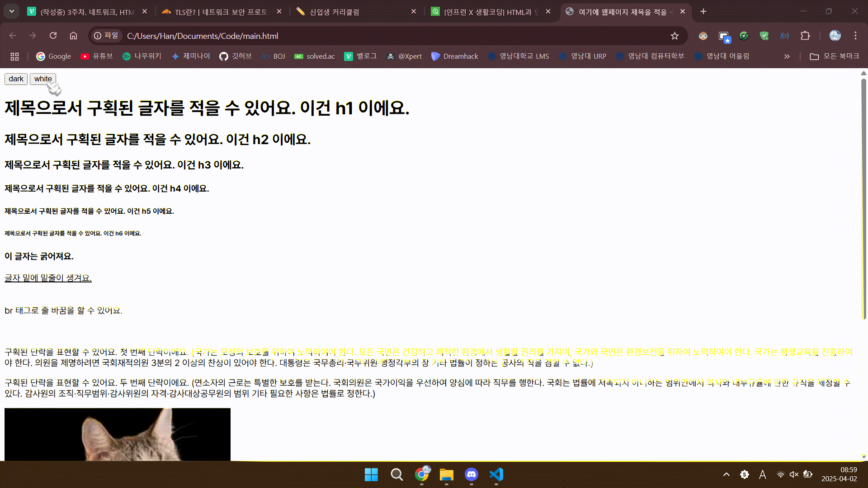This screenshot has width=868, height=488.
Task: Click the page vertical scrollbar
Action: click(863, 199)
